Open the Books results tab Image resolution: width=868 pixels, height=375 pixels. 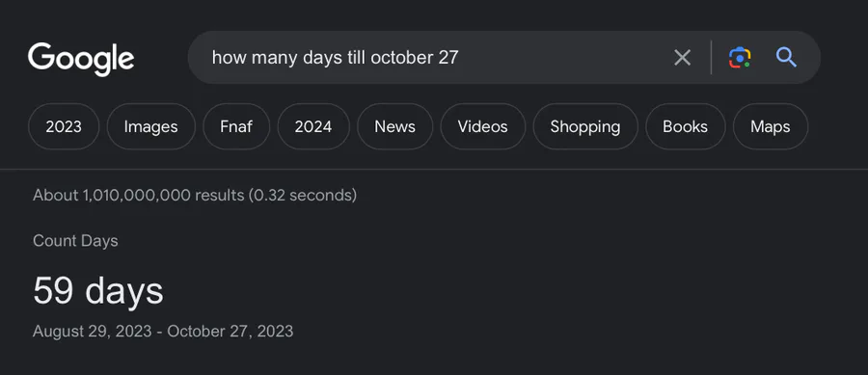[x=686, y=126]
